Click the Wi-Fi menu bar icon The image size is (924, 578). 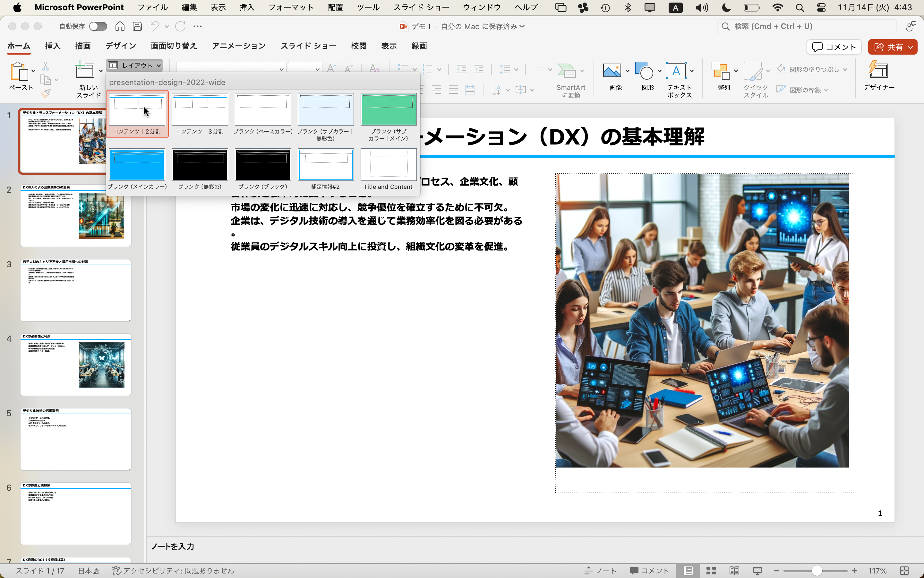coord(777,7)
